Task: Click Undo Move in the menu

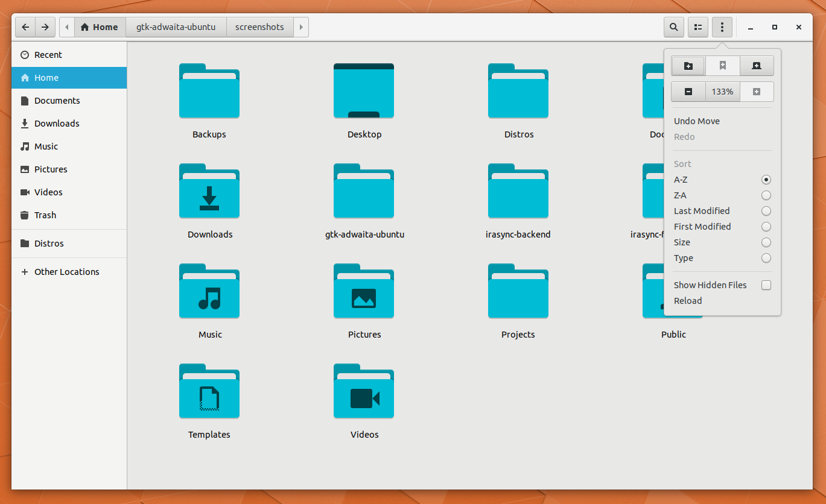Action: click(697, 121)
